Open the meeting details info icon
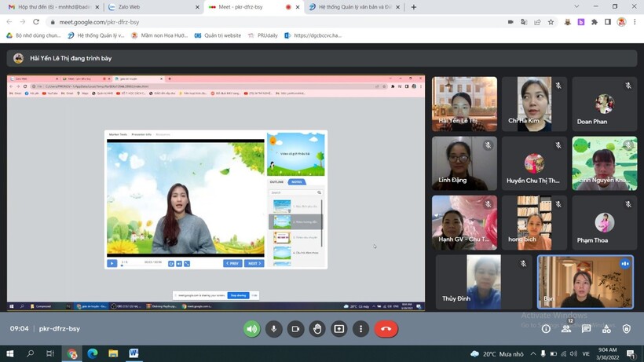This screenshot has width=644, height=362. point(546,329)
